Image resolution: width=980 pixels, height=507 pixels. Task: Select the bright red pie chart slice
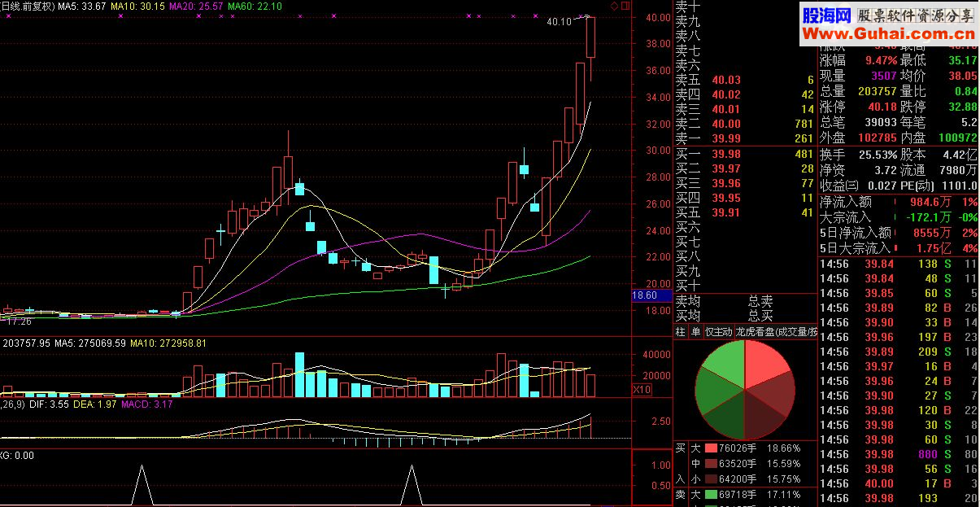tap(764, 366)
